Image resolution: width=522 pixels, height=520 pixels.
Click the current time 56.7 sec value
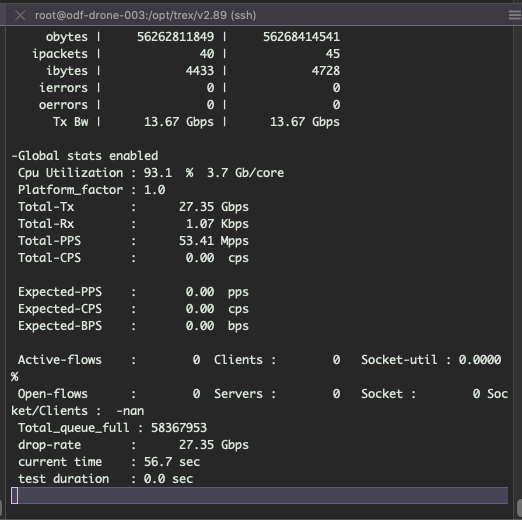172,462
